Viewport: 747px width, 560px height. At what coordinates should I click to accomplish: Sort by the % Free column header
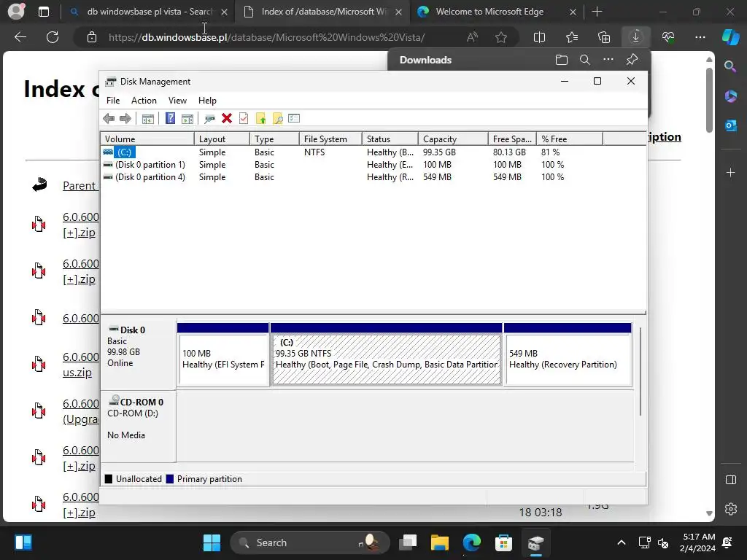point(569,139)
